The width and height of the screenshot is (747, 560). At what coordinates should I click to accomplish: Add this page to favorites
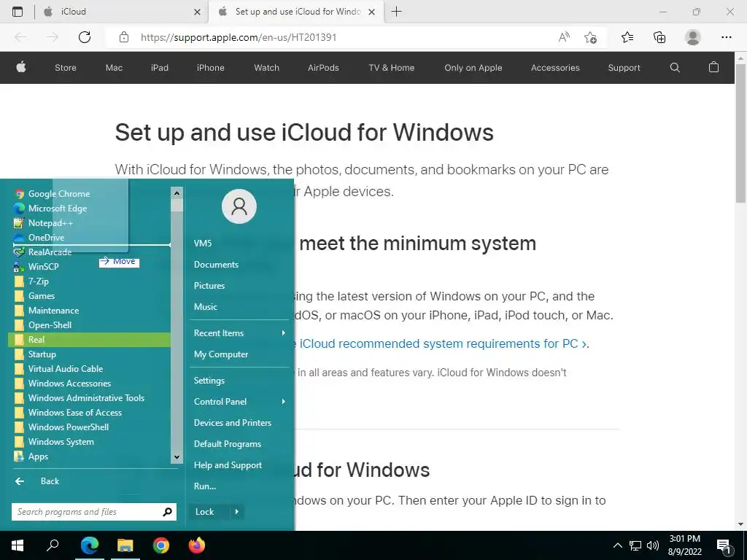click(590, 37)
